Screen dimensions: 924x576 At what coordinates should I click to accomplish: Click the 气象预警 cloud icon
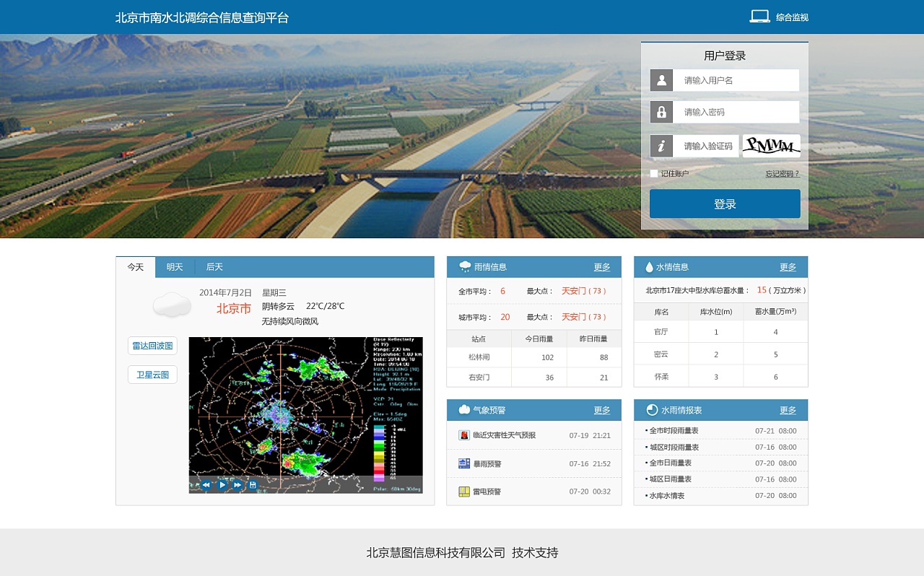[464, 410]
